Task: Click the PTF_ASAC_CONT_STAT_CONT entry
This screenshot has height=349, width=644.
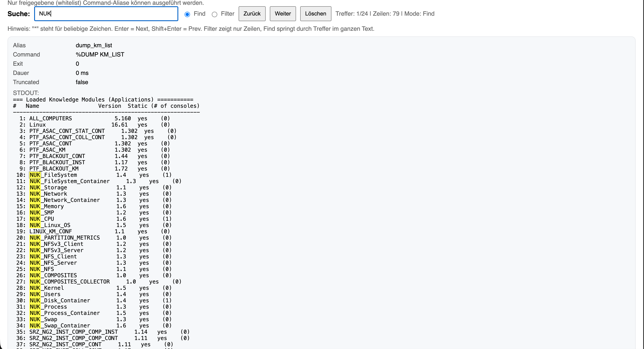Action: 67,131
